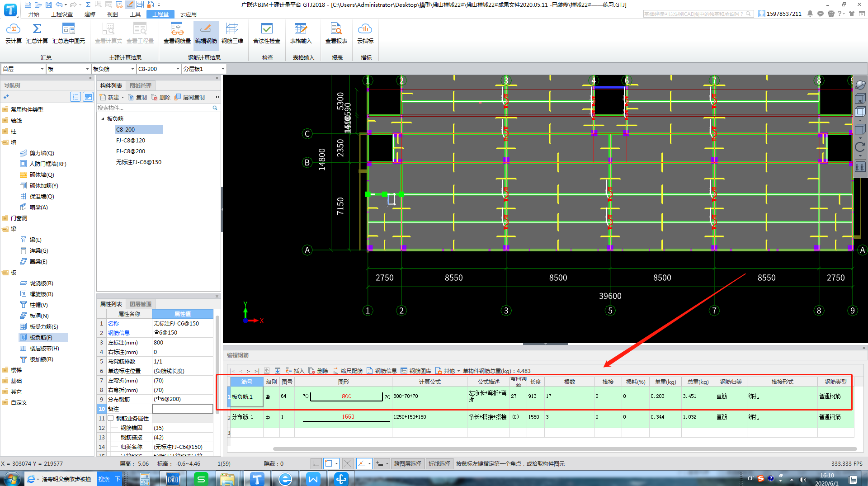
Task: Click the 备注 property value field
Action: click(x=182, y=409)
